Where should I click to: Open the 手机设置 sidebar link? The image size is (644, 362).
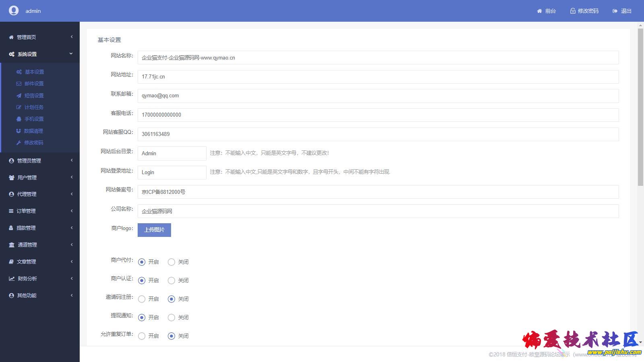pos(34,119)
